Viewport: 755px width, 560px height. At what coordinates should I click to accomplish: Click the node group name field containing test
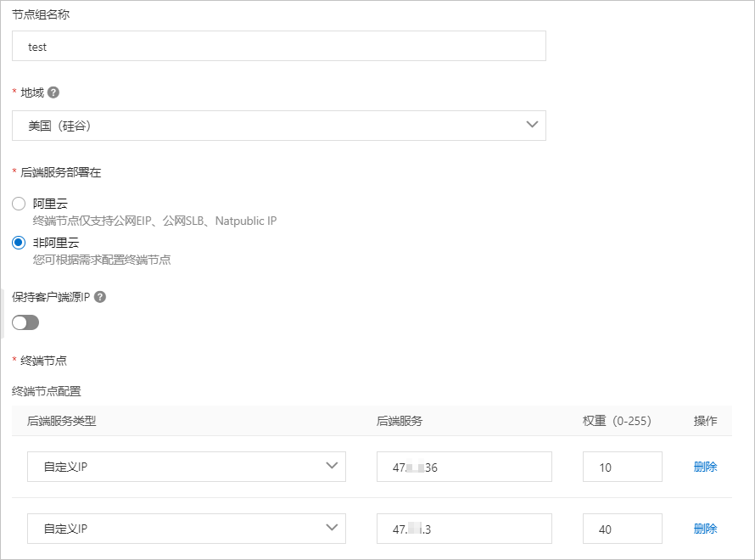pyautogui.click(x=280, y=46)
